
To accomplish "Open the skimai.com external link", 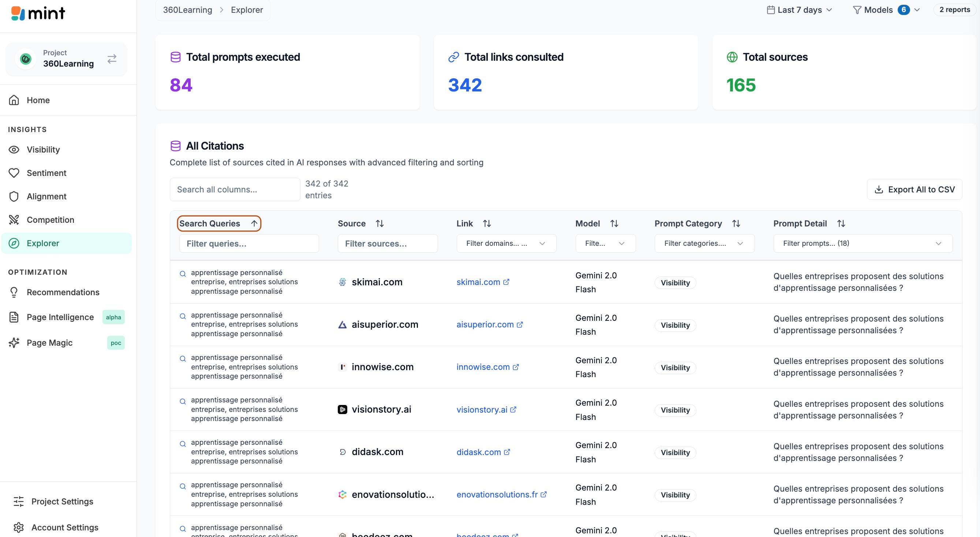I will point(483,282).
